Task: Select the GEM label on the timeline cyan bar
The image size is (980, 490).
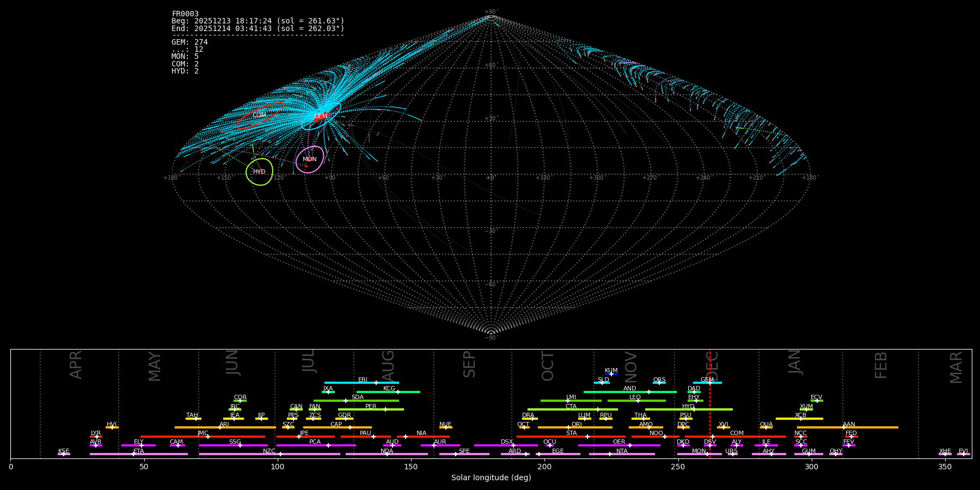Action: (x=707, y=380)
